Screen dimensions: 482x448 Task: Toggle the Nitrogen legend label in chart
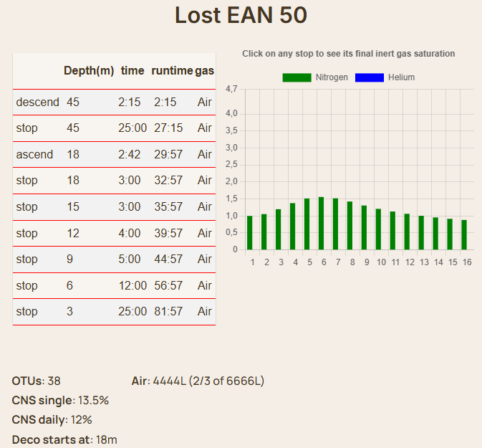point(332,77)
